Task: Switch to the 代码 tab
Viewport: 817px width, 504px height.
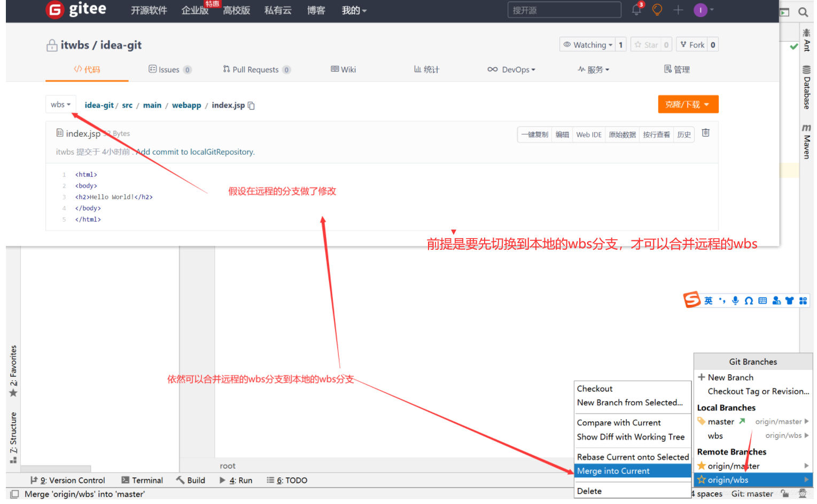Action: pyautogui.click(x=87, y=69)
